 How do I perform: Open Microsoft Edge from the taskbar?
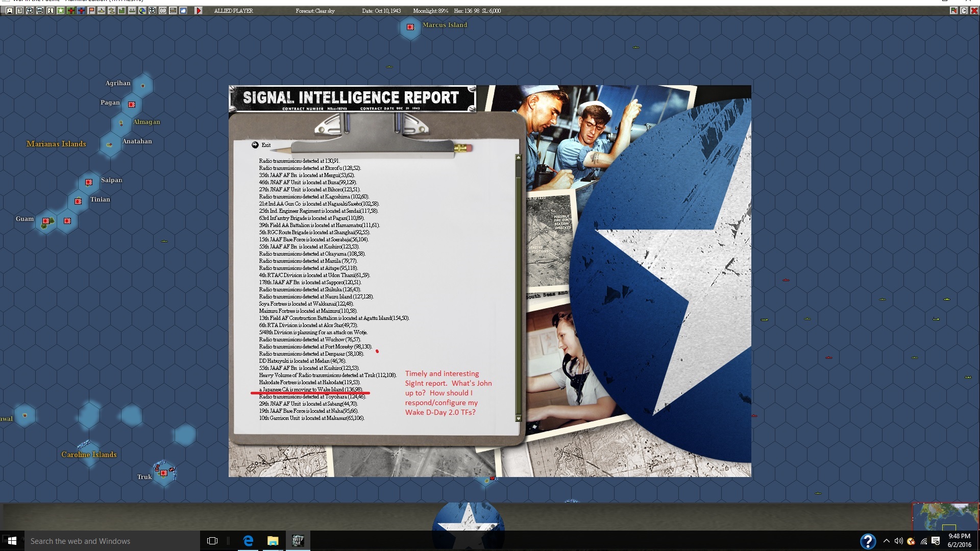pos(248,541)
